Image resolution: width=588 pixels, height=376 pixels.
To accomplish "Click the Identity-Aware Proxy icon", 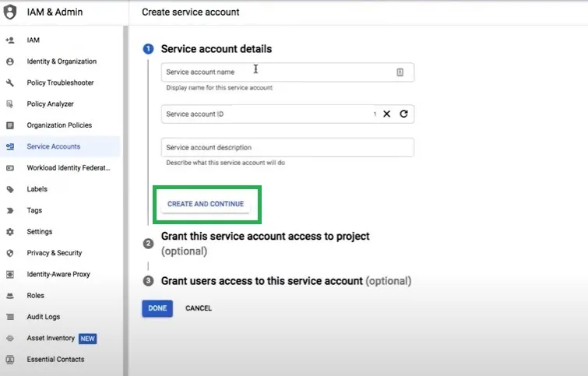I will point(10,274).
